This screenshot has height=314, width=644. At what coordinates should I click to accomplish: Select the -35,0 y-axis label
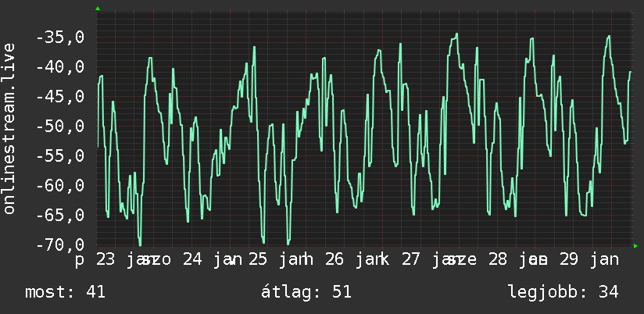tap(60, 37)
